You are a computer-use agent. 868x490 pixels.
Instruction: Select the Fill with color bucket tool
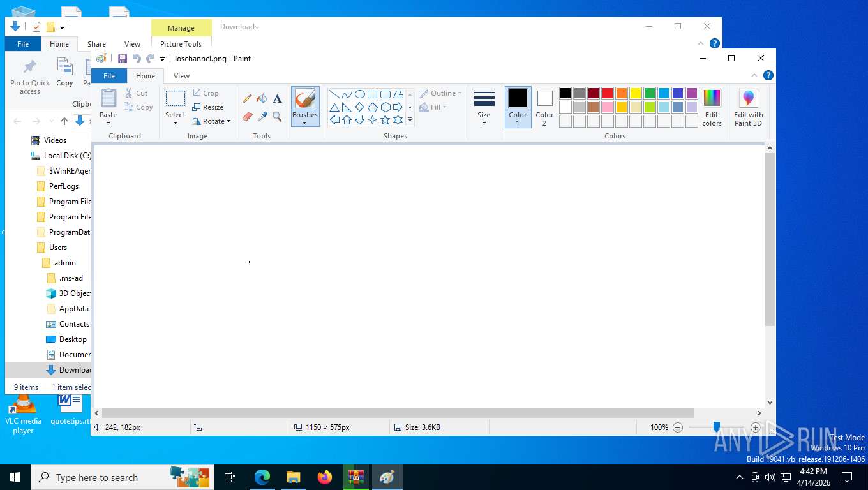pyautogui.click(x=262, y=98)
